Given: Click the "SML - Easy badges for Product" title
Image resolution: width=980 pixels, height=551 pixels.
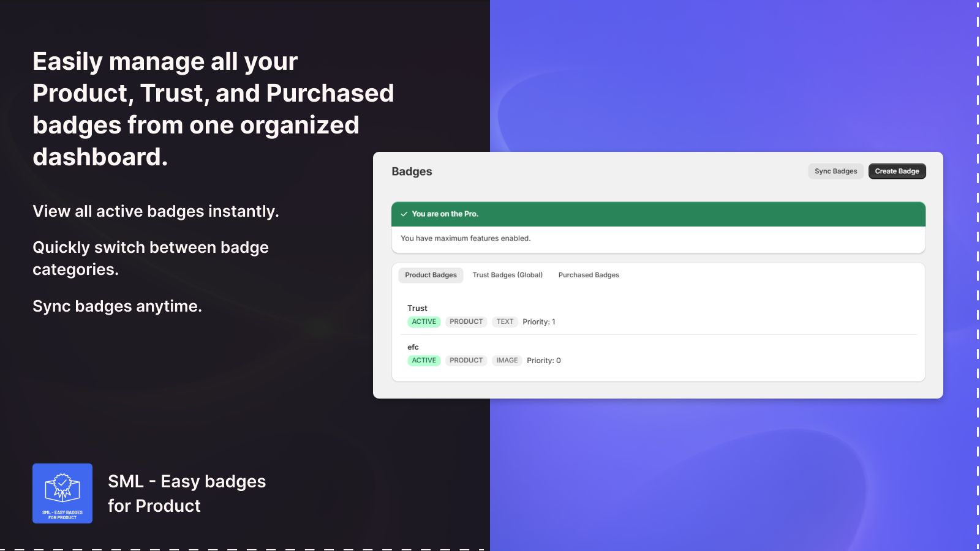Looking at the screenshot, I should (187, 493).
